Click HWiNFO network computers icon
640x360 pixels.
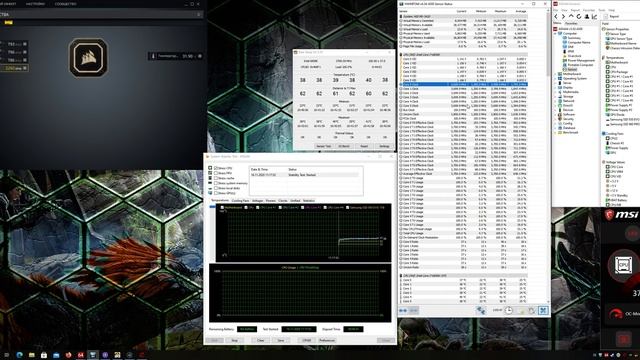click(481, 311)
